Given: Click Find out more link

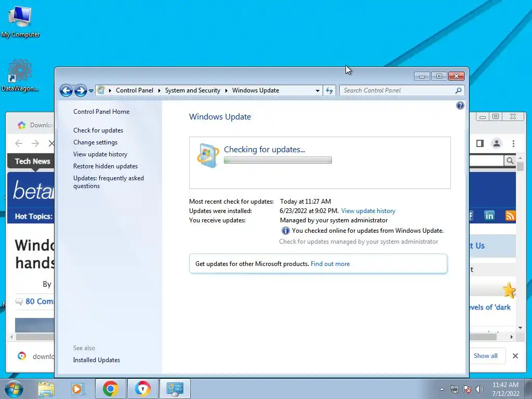Looking at the screenshot, I should coord(330,263).
